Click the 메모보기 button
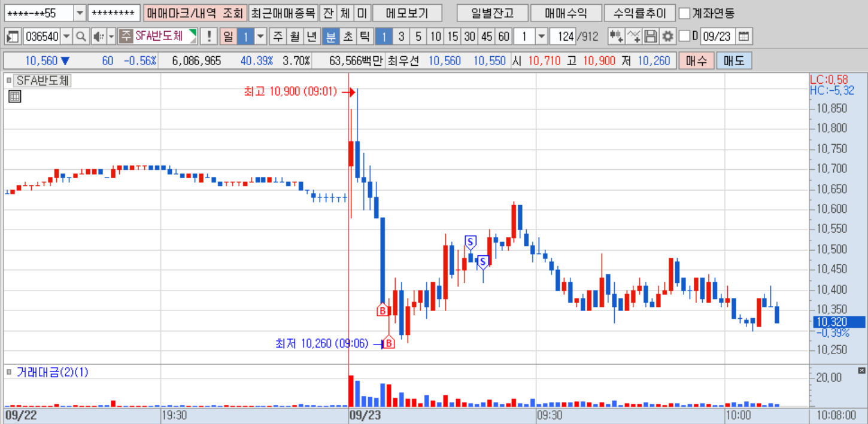868x424 pixels. [407, 13]
